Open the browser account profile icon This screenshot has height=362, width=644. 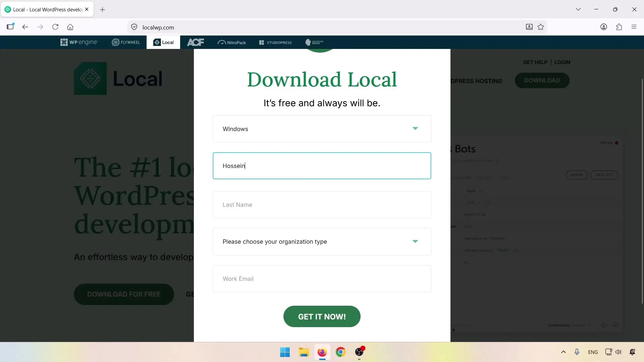tap(604, 27)
